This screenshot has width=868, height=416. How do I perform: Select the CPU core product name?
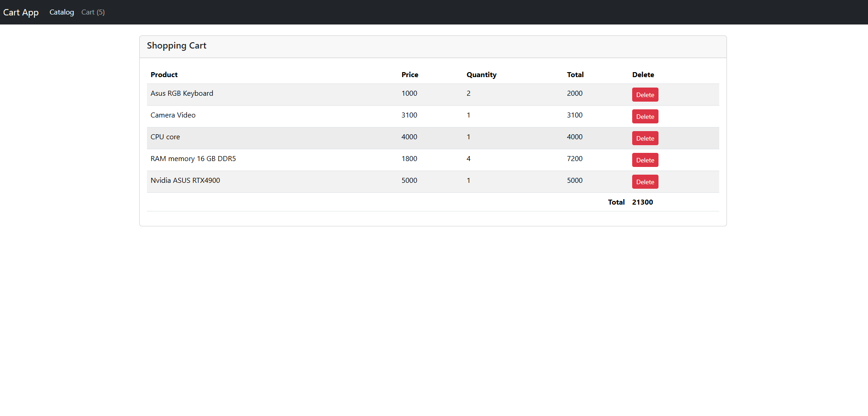(165, 137)
